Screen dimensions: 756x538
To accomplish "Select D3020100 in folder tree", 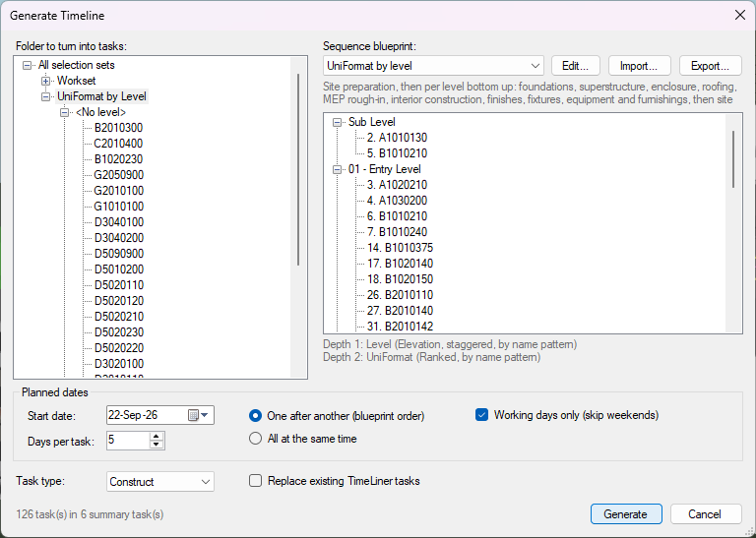I will point(118,364).
